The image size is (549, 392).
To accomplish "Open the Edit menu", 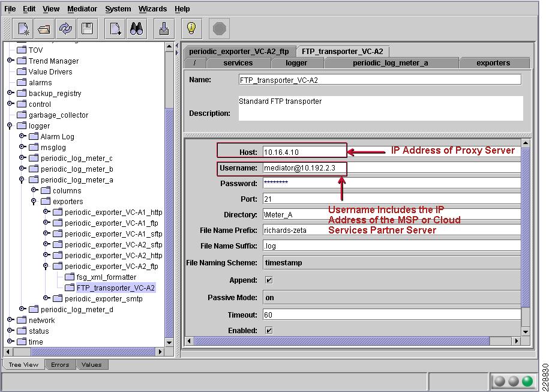I will (x=29, y=9).
